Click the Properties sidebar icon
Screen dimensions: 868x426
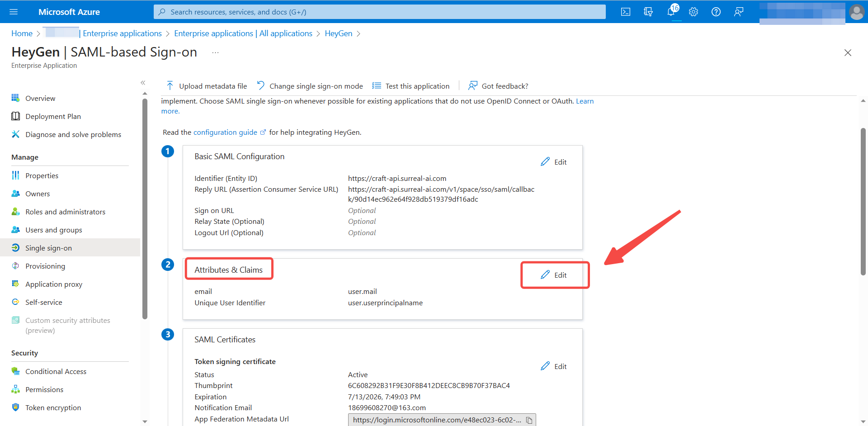[x=15, y=175]
